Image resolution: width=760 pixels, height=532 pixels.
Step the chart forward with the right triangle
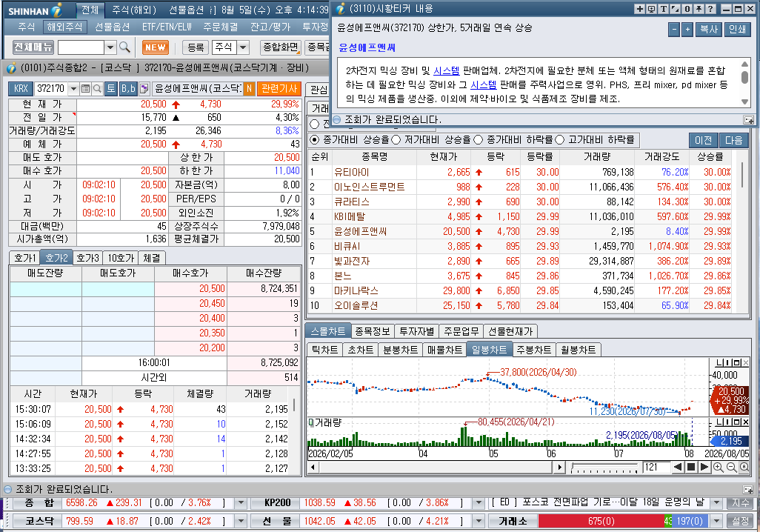point(704,467)
